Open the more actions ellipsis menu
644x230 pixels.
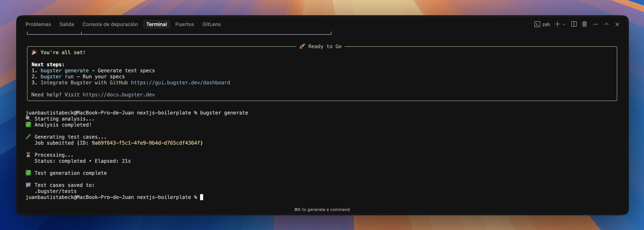click(x=595, y=24)
